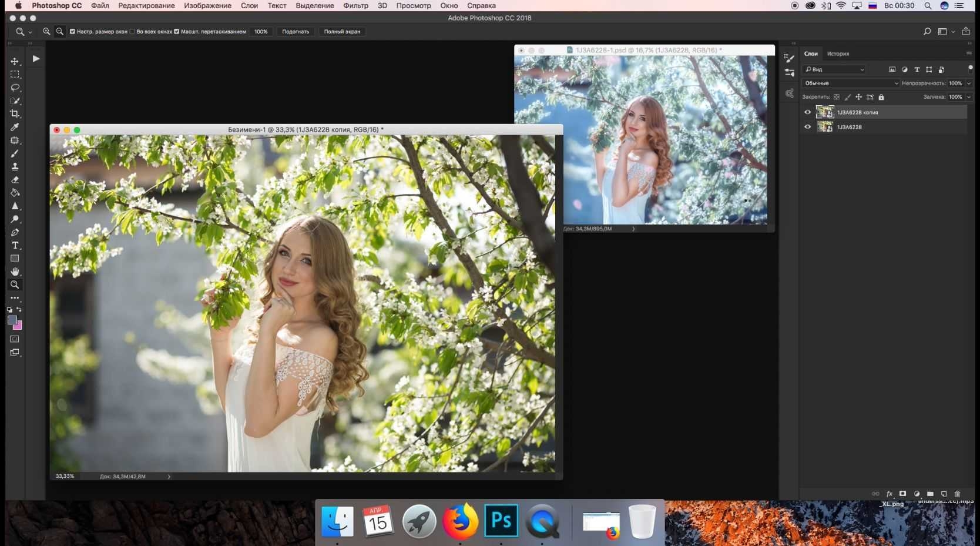Hide the '1J3A6228 копия' layer

[x=807, y=112]
